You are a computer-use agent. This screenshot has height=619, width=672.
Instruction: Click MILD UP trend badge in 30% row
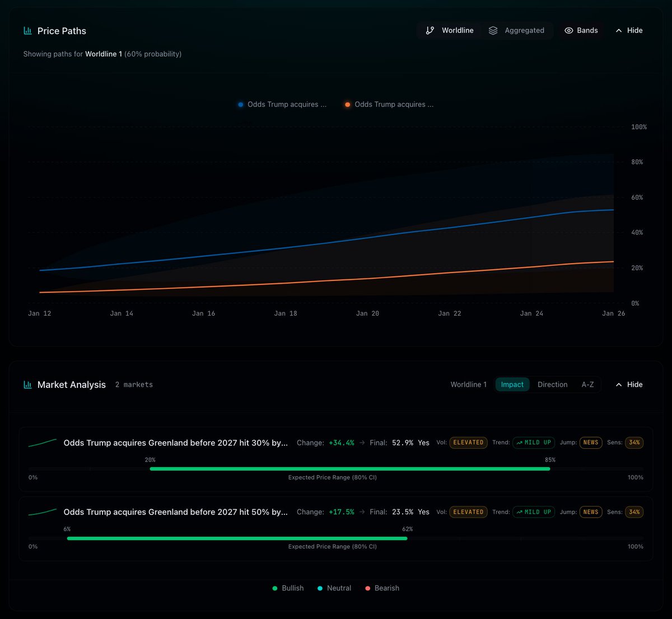pos(534,443)
